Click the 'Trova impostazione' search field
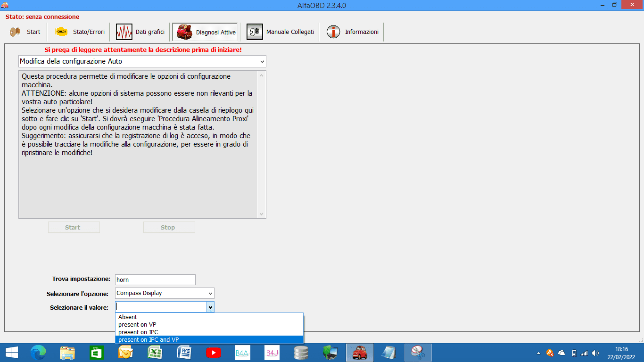644x362 pixels. point(155,280)
